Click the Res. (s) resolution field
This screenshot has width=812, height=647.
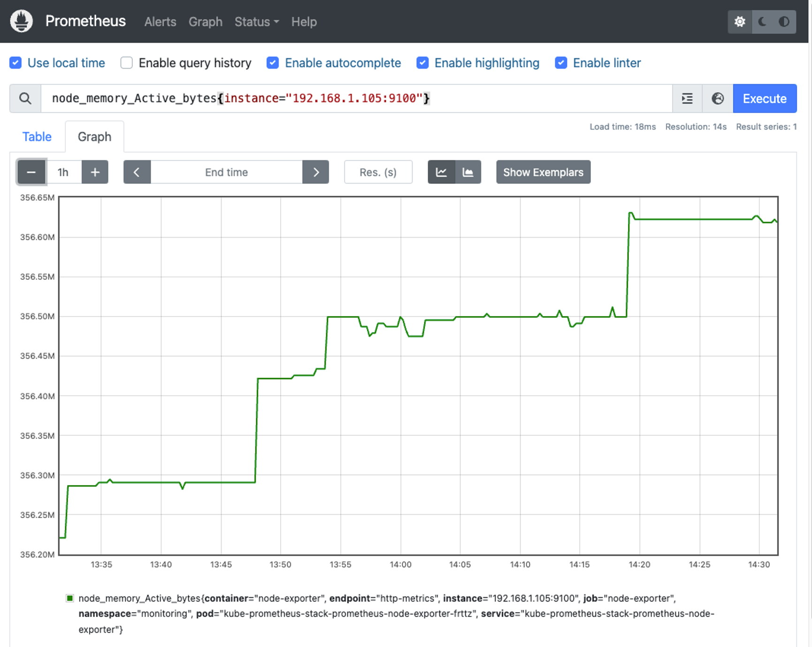point(378,172)
